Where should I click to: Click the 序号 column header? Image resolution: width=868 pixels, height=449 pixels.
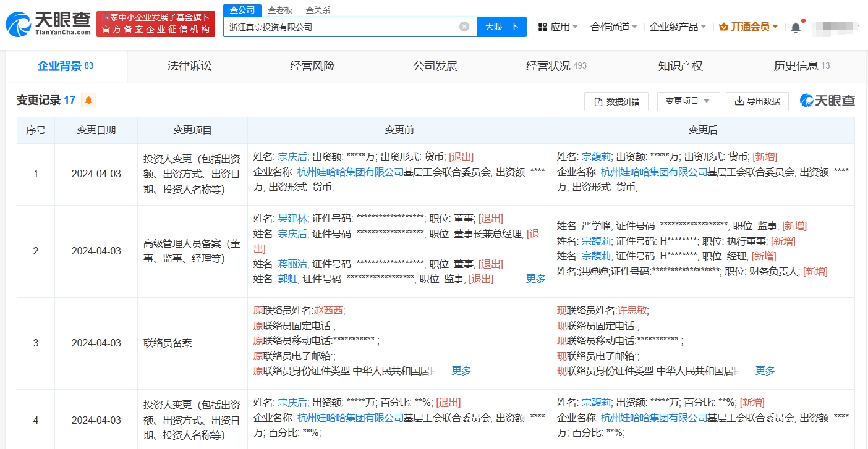[x=36, y=130]
